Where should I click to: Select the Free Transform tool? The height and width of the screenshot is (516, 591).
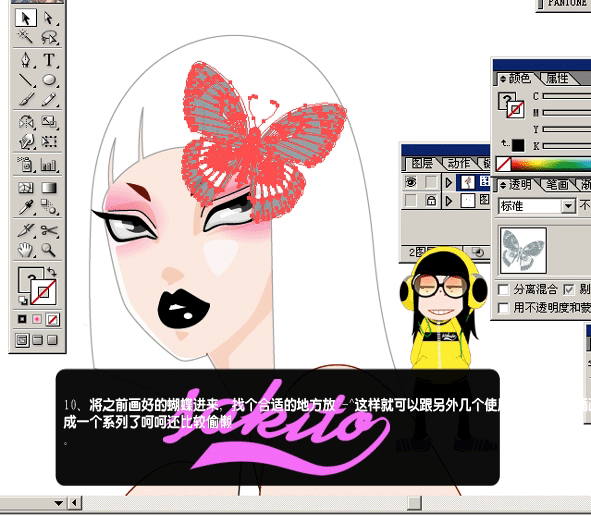click(49, 142)
